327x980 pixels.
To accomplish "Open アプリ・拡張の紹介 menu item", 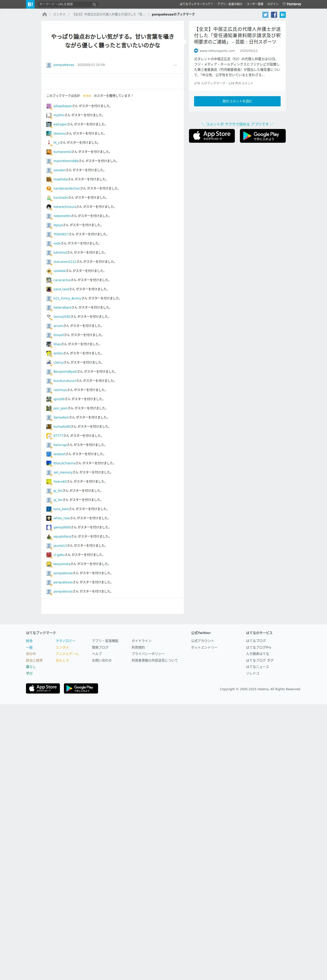I will (x=229, y=4).
